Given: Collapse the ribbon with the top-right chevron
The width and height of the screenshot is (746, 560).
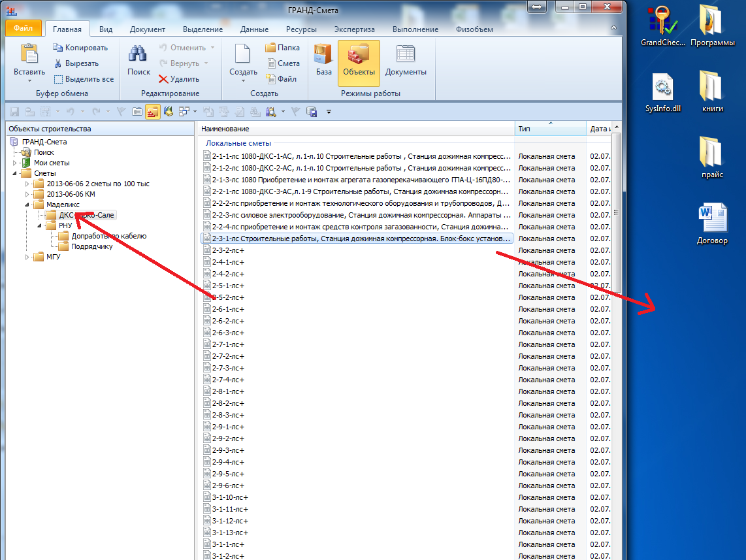Looking at the screenshot, I should tap(614, 28).
